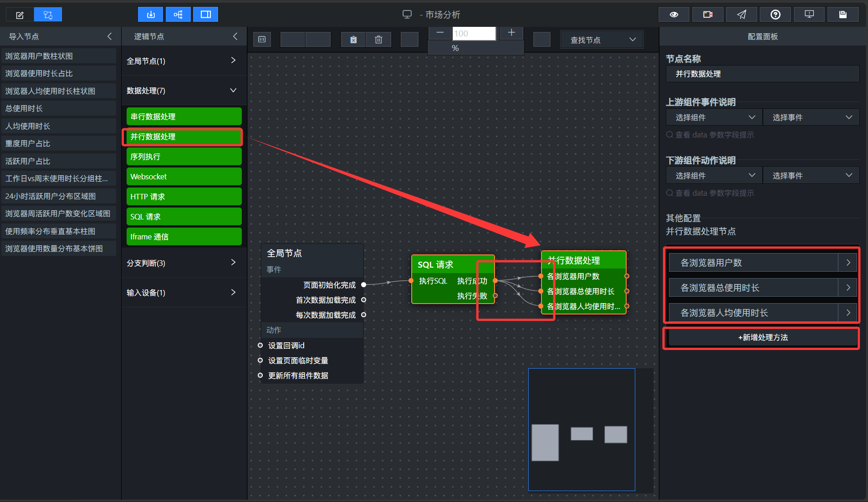
Task: Click the clipboard clear icon
Action: tap(353, 40)
